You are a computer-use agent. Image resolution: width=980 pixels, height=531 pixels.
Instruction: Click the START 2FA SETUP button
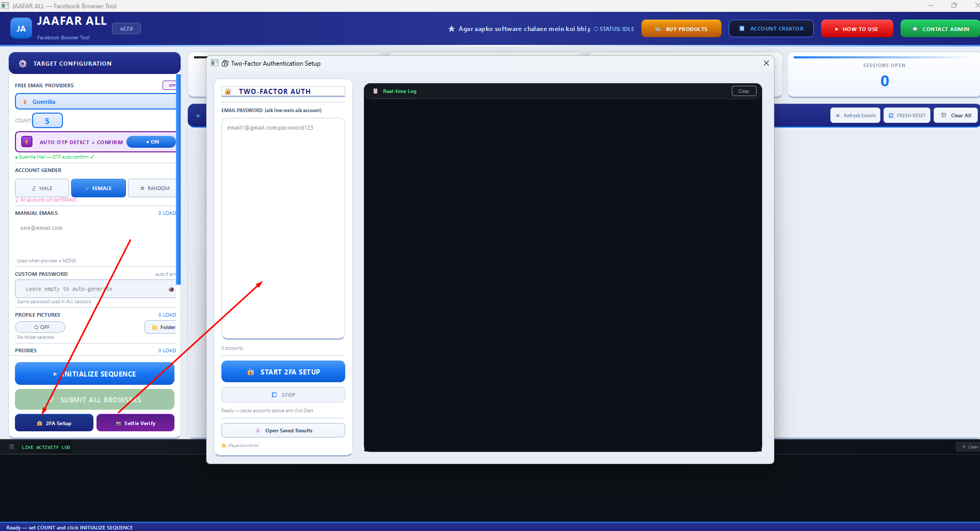(x=283, y=372)
